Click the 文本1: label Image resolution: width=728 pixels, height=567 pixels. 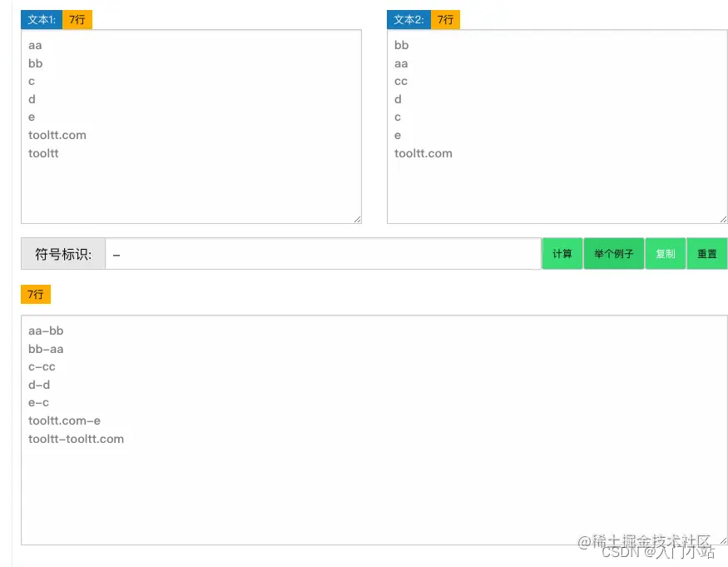tap(42, 19)
